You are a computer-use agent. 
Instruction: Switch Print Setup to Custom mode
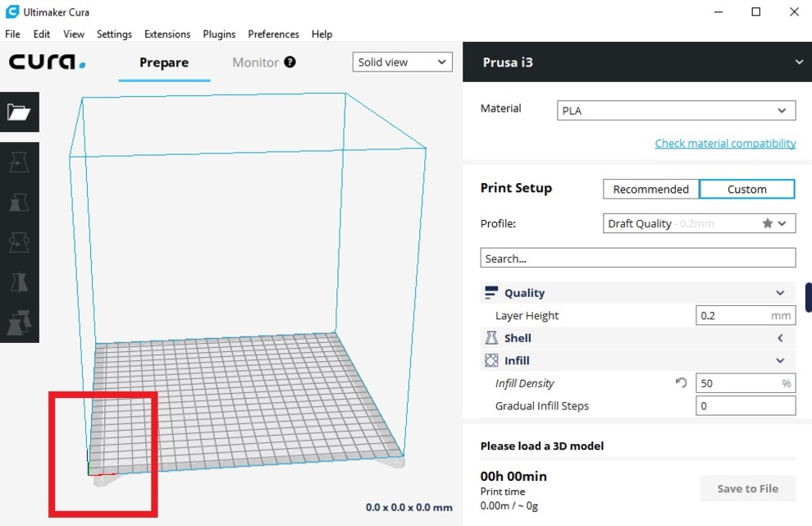[x=746, y=189]
